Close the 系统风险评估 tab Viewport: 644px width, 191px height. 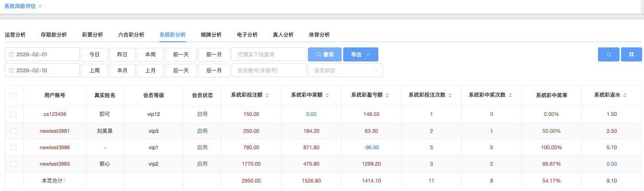40,6
